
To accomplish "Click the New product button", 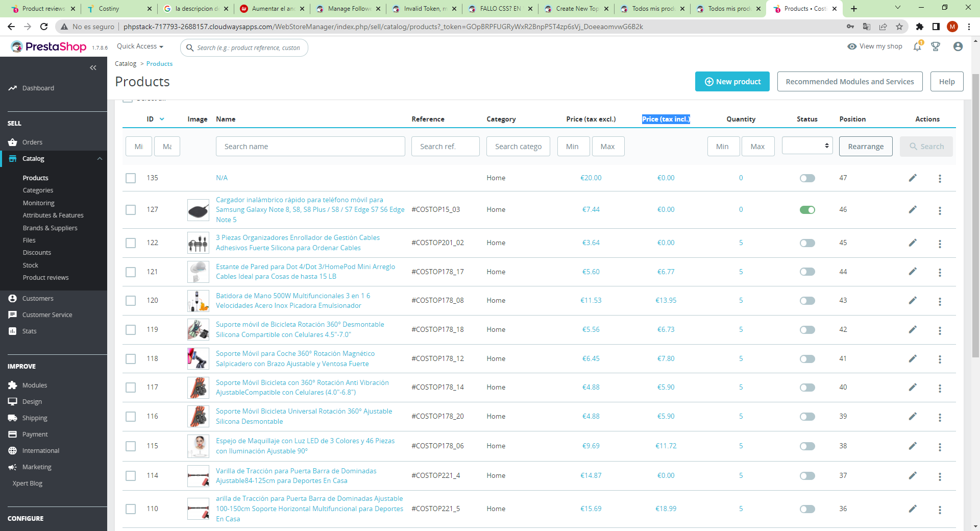I will coord(732,82).
